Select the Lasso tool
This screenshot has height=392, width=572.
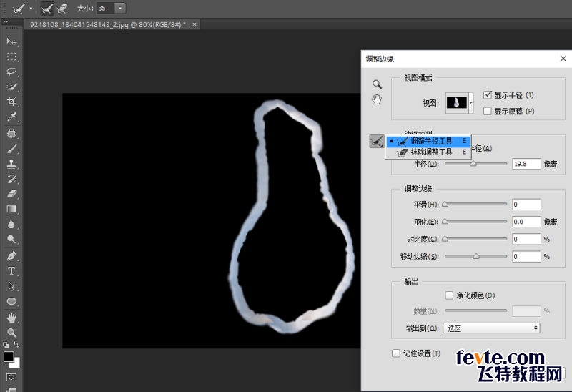tap(11, 72)
